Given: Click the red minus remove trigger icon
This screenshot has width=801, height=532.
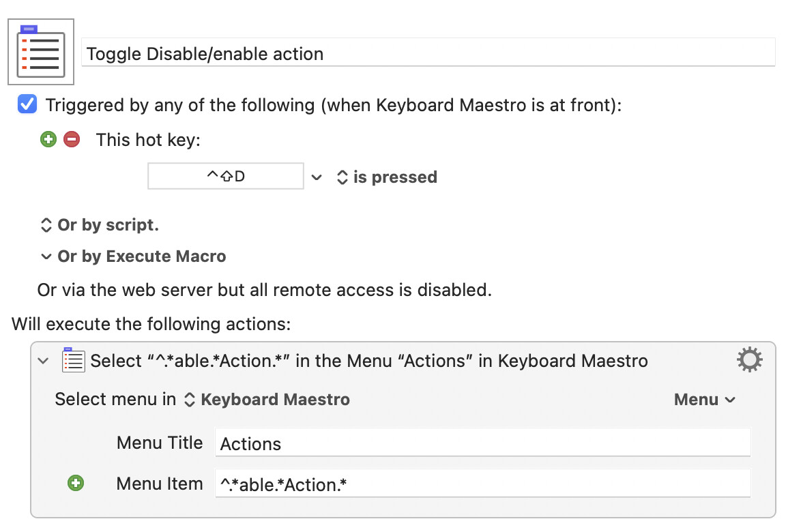Looking at the screenshot, I should click(72, 140).
